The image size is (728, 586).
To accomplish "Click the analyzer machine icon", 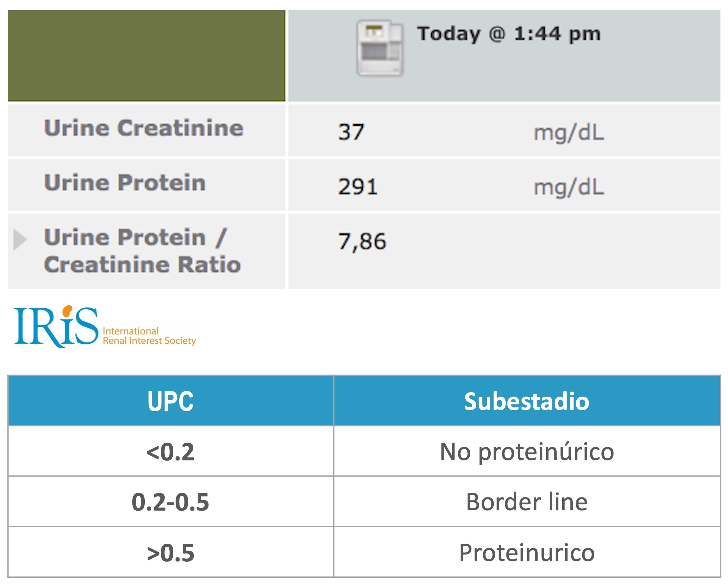I will click(380, 48).
